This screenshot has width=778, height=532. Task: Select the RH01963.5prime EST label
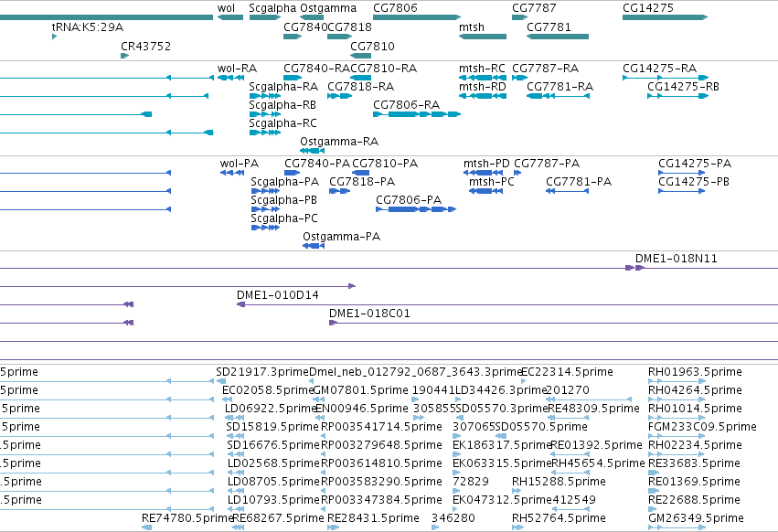click(695, 372)
